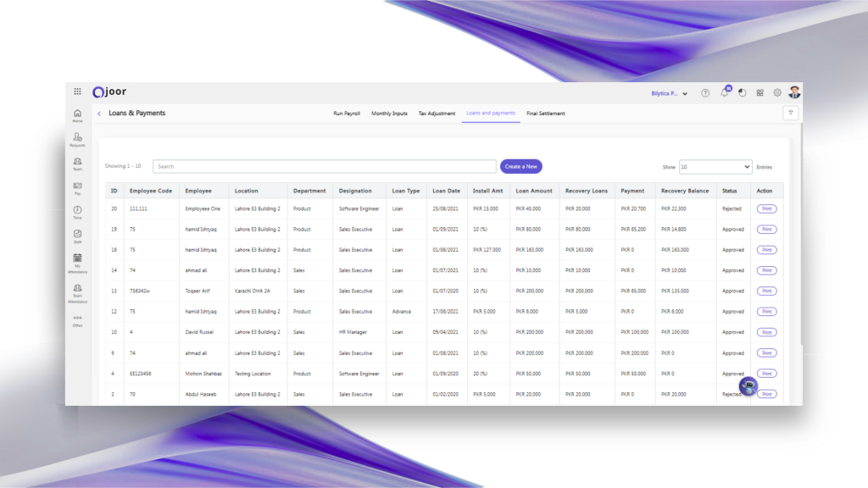Click the loans Search input field

click(324, 167)
